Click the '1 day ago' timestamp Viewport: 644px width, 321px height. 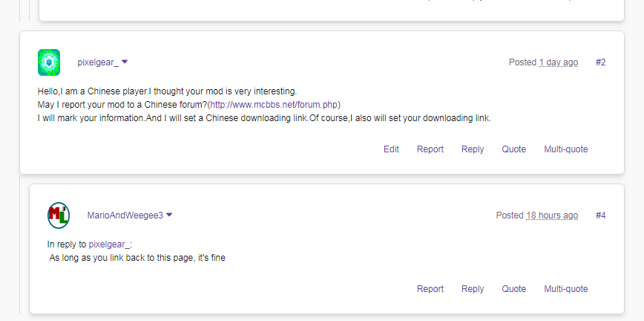tap(559, 62)
